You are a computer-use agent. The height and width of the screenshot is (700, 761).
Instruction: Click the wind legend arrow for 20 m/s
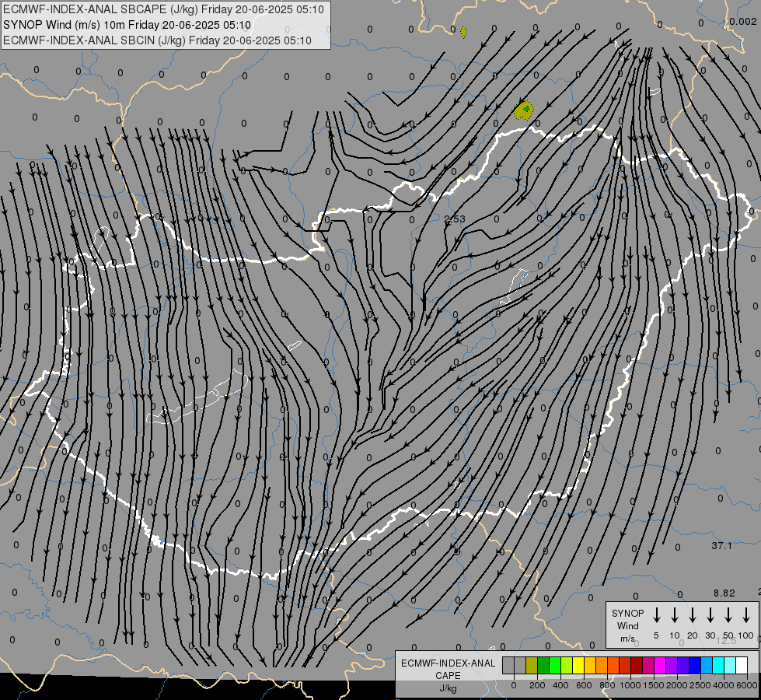[x=692, y=615]
